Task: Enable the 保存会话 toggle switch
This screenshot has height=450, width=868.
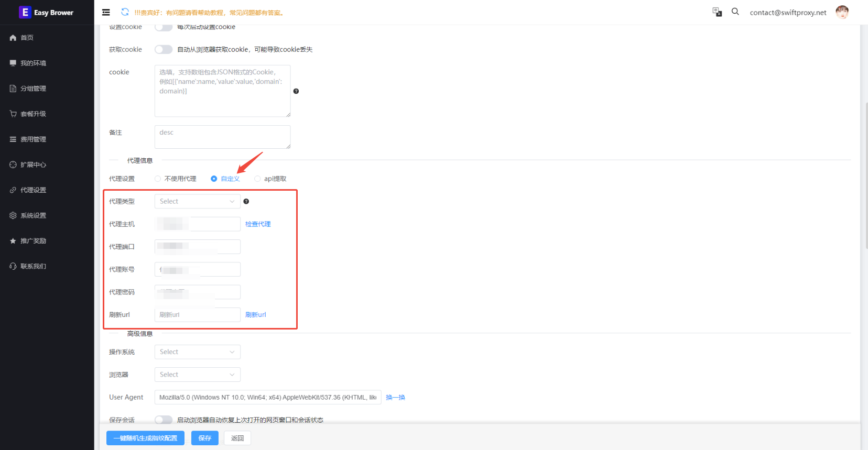Action: (x=164, y=420)
